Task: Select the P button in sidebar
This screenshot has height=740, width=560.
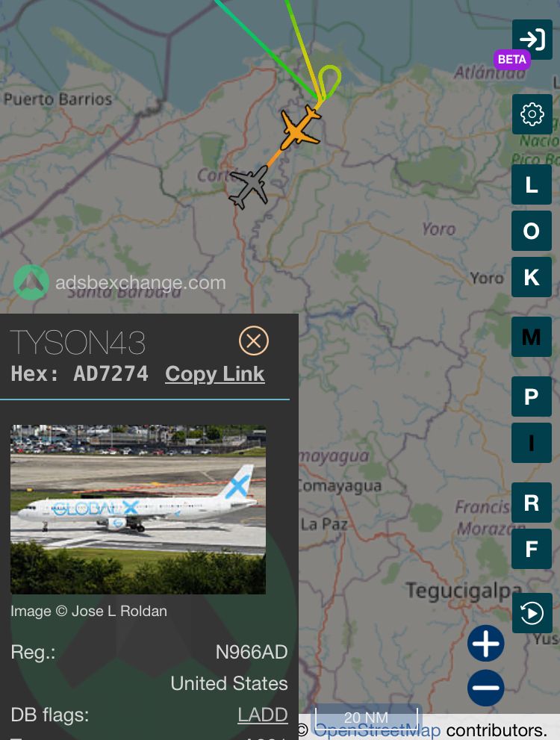Action: [532, 397]
